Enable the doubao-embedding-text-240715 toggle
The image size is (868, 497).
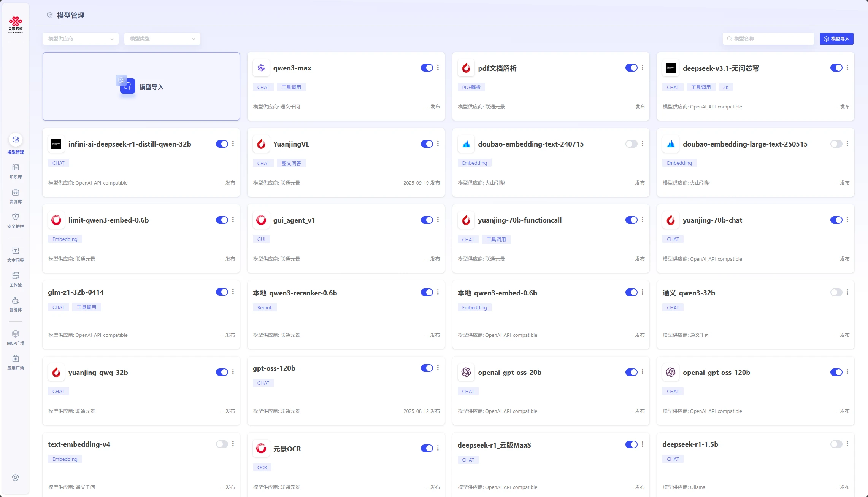pos(632,144)
